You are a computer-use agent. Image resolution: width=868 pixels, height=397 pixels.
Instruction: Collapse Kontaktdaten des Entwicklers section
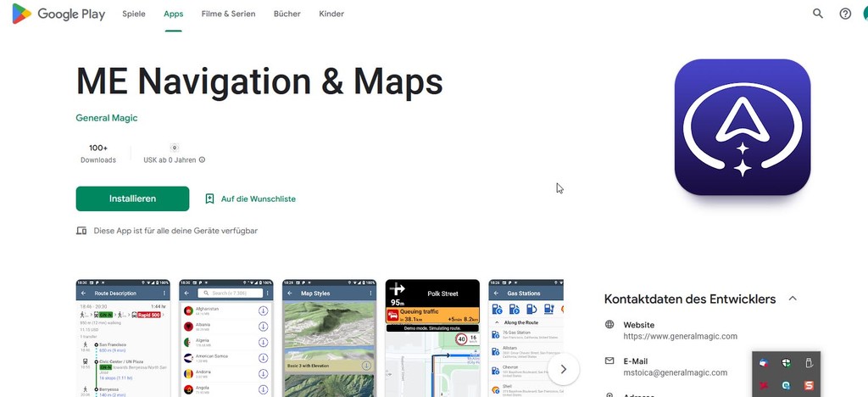coord(793,299)
